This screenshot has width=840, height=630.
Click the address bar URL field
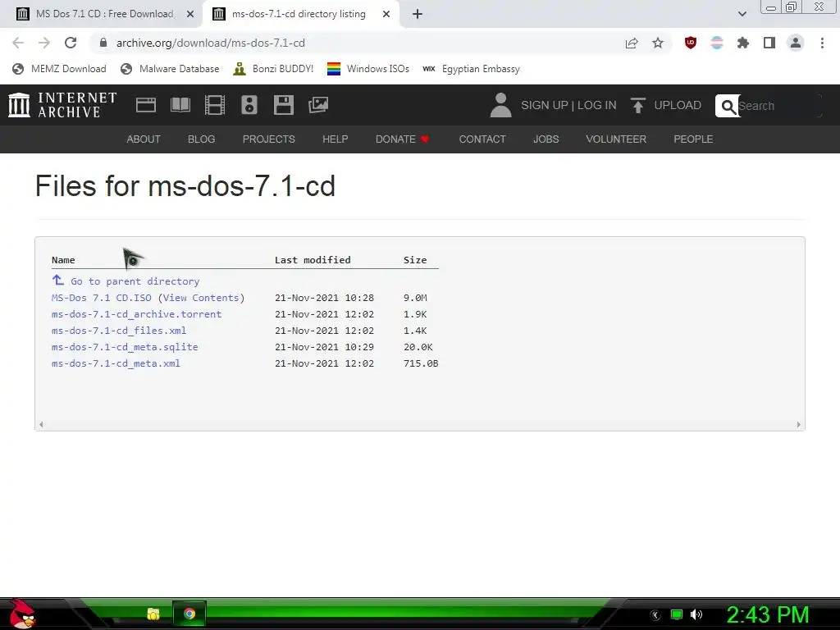[354, 43]
